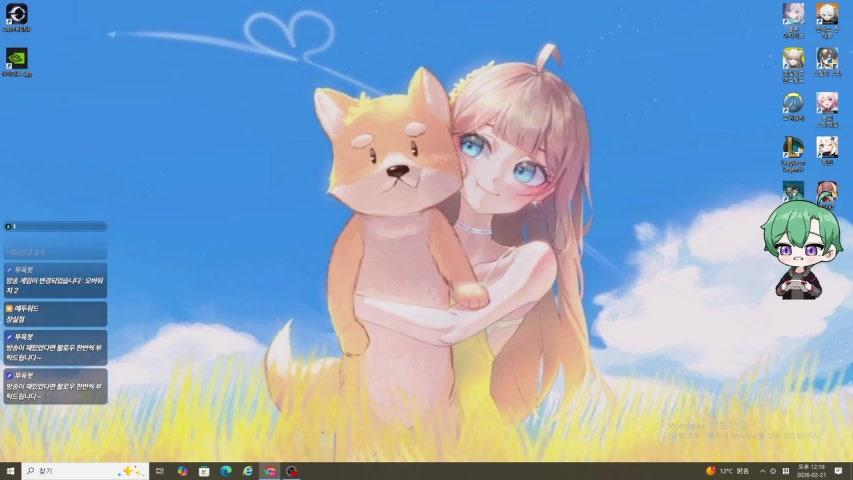Select the pink-haired girl shortcut beside Overwatch
Image resolution: width=853 pixels, height=480 pixels.
[x=827, y=109]
